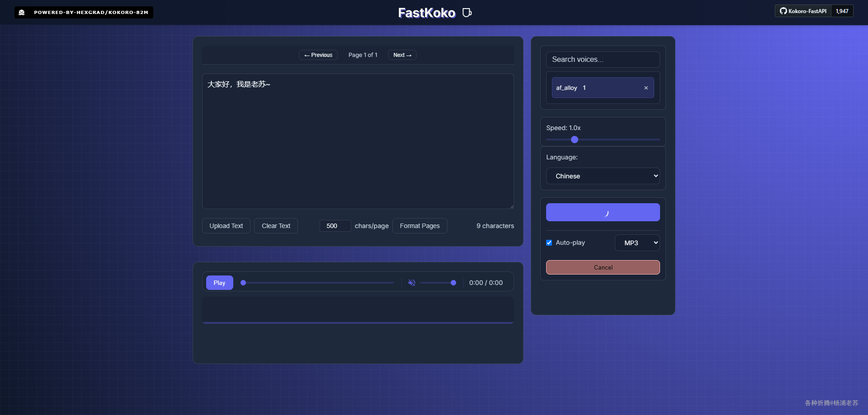Click the audio seek progress slider
868x415 pixels.
click(x=317, y=283)
